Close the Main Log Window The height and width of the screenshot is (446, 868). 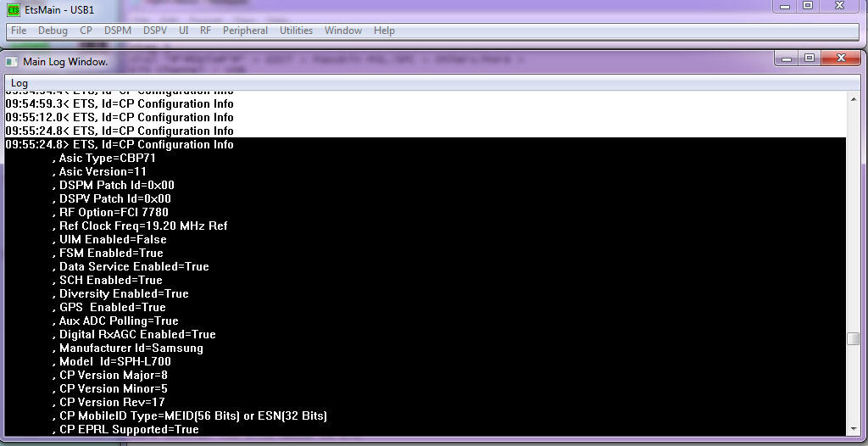(x=841, y=59)
